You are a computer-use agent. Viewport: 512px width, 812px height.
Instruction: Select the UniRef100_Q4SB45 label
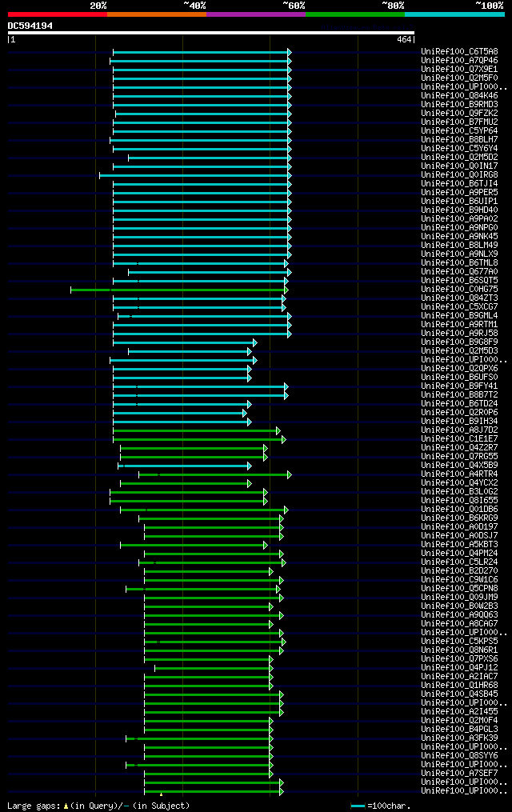(460, 694)
